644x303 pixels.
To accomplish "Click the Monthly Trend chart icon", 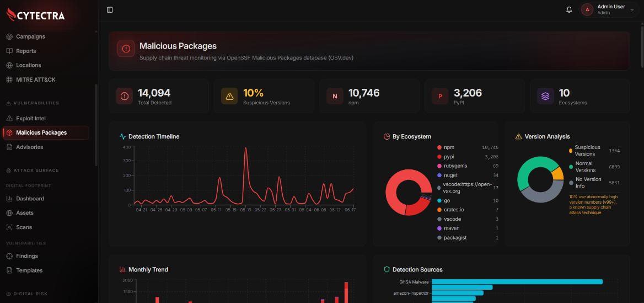I will click(x=123, y=270).
